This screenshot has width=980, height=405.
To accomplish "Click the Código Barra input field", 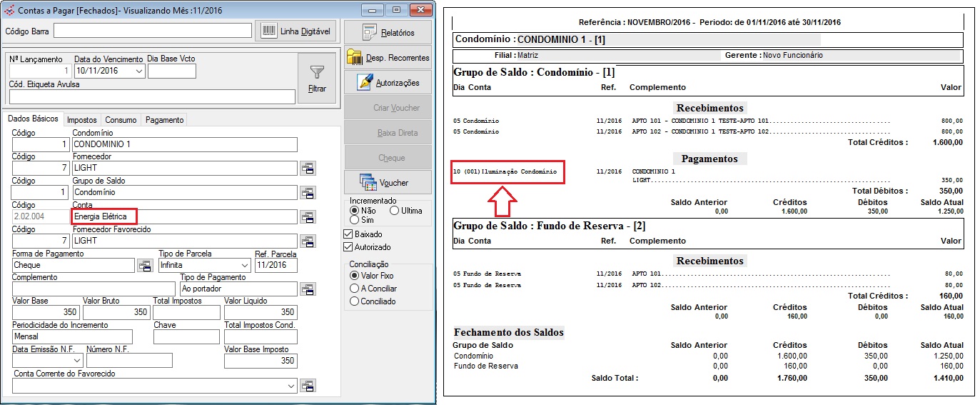I will pyautogui.click(x=153, y=31).
